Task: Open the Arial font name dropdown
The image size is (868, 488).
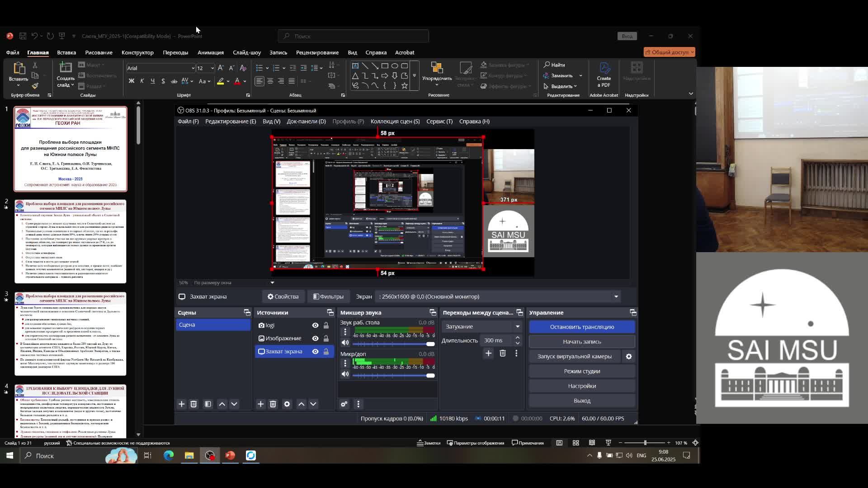Action: [193, 68]
